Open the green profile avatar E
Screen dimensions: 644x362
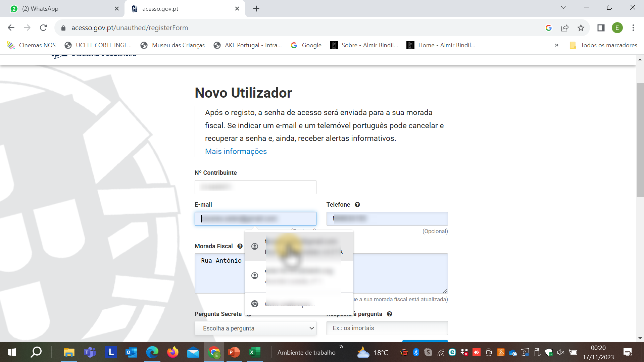coord(617,28)
